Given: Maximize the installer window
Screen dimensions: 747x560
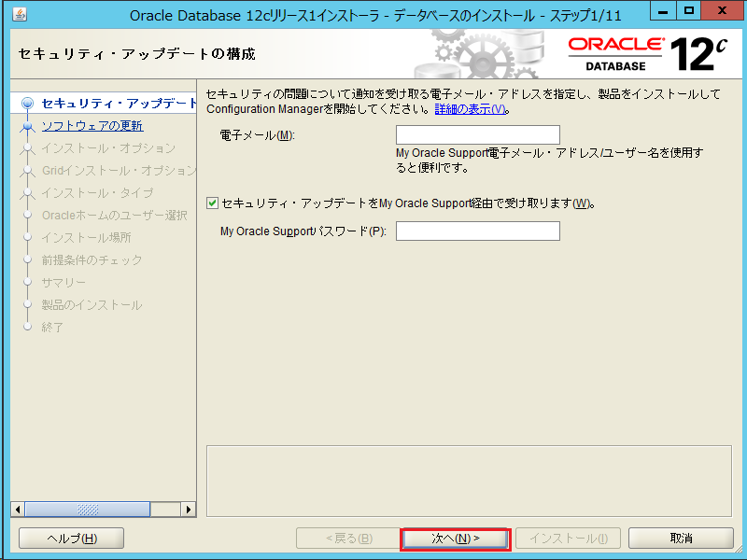Looking at the screenshot, I should pyautogui.click(x=689, y=10).
